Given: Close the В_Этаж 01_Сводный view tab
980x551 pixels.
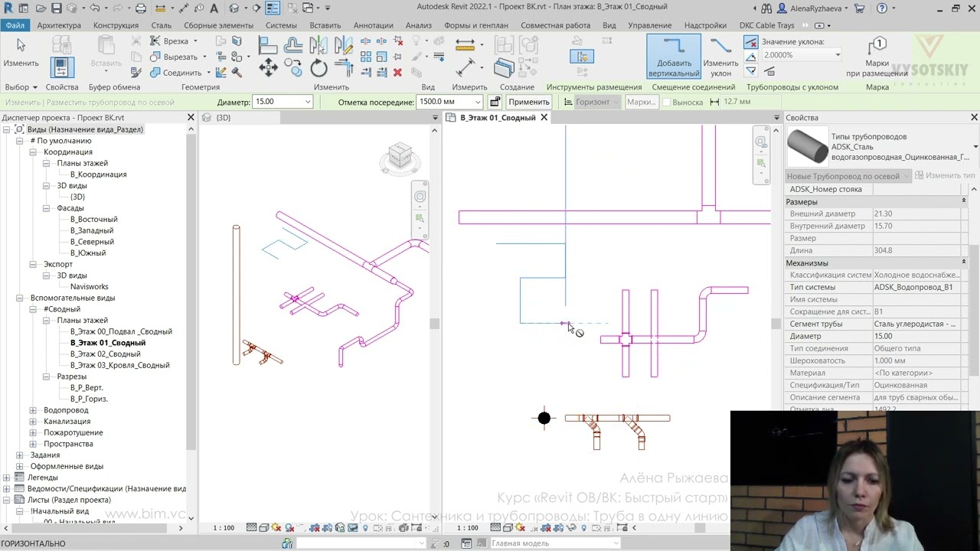Looking at the screenshot, I should point(544,118).
